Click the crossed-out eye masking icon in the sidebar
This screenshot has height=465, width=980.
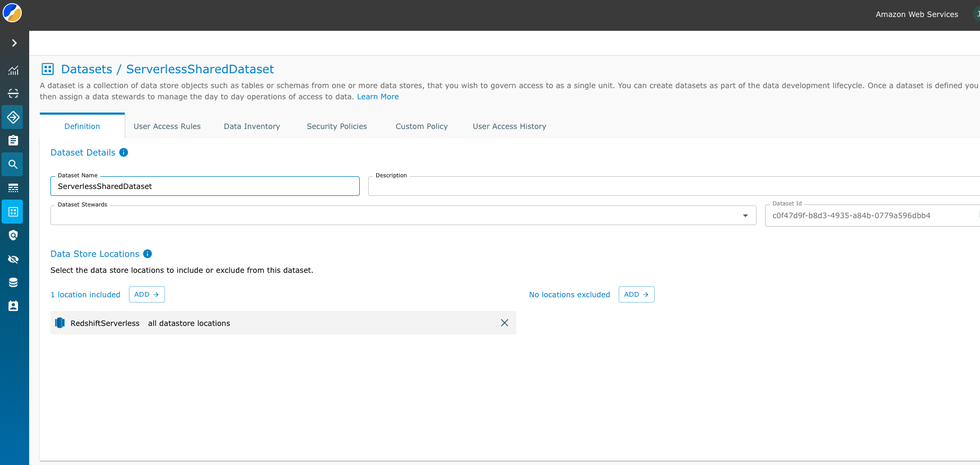pos(13,259)
